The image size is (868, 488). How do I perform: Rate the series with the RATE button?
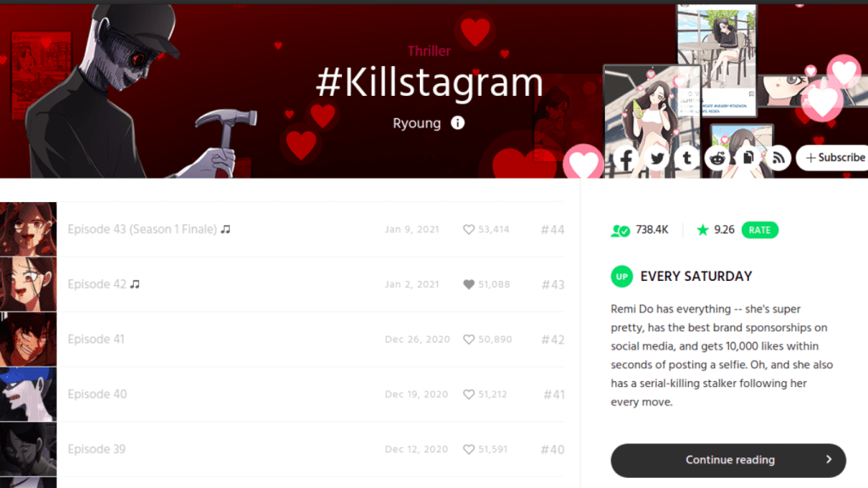(x=759, y=230)
